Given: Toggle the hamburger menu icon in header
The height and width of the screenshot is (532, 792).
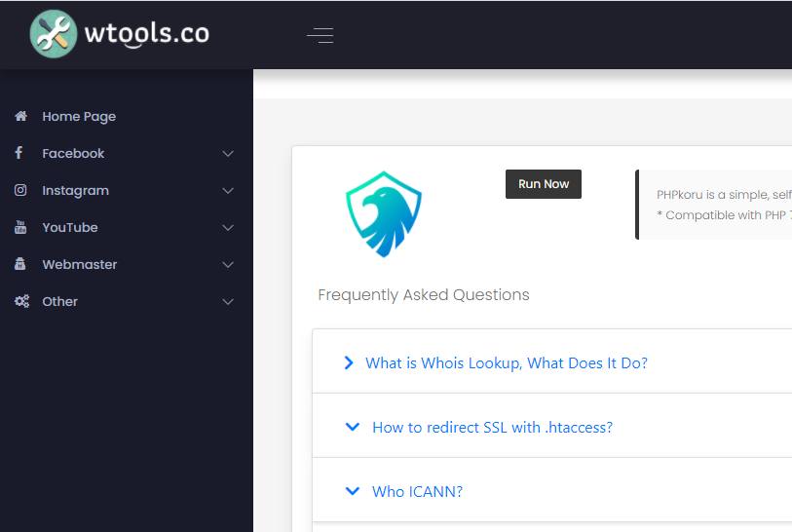Looking at the screenshot, I should [x=321, y=35].
